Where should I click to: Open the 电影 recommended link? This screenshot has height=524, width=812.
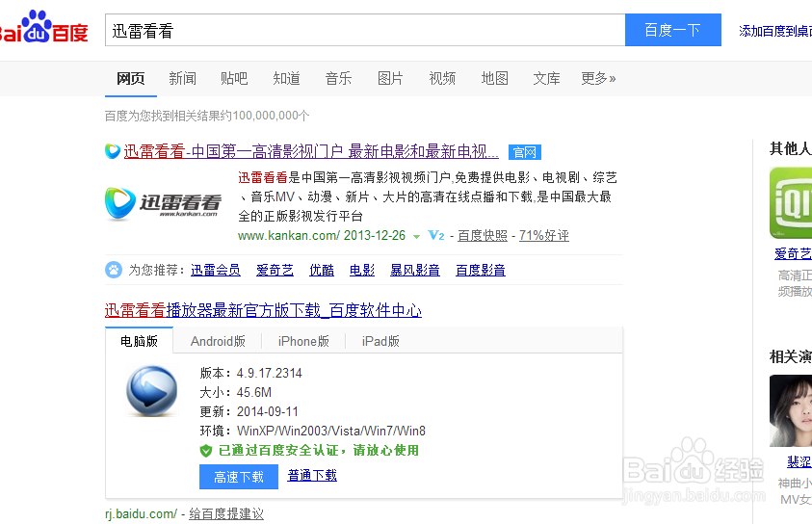362,270
